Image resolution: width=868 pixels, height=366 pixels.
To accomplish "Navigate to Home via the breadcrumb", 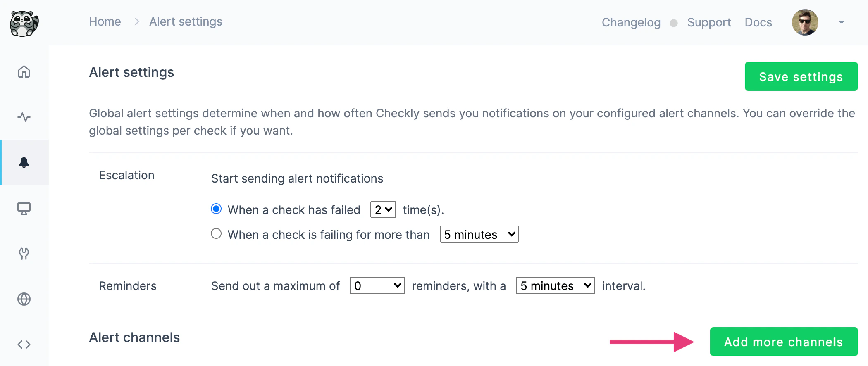I will point(105,21).
